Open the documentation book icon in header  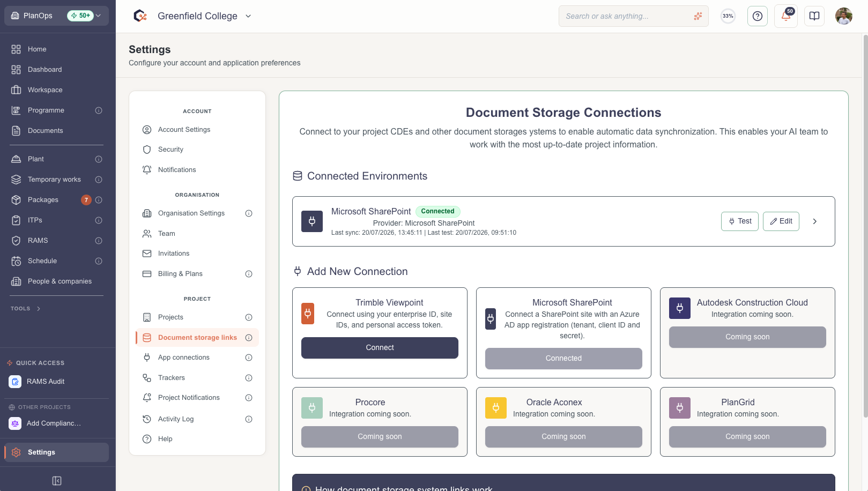pos(814,16)
